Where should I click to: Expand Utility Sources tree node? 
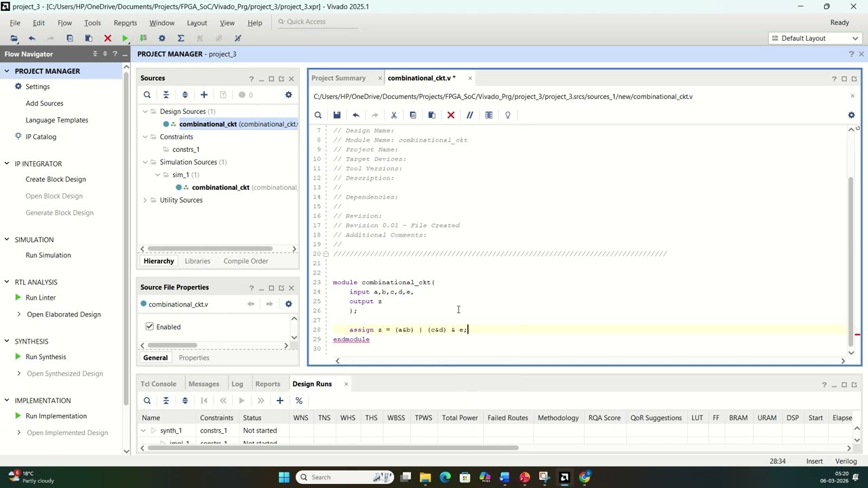144,201
